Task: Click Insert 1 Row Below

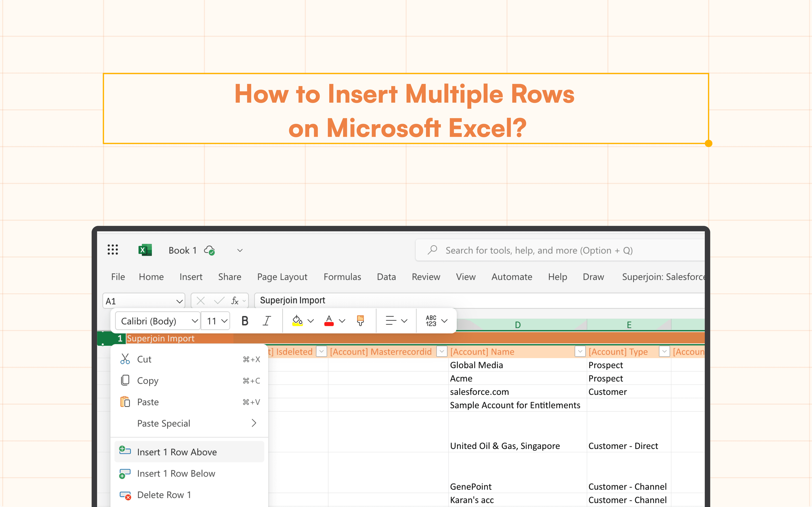Action: click(x=176, y=473)
